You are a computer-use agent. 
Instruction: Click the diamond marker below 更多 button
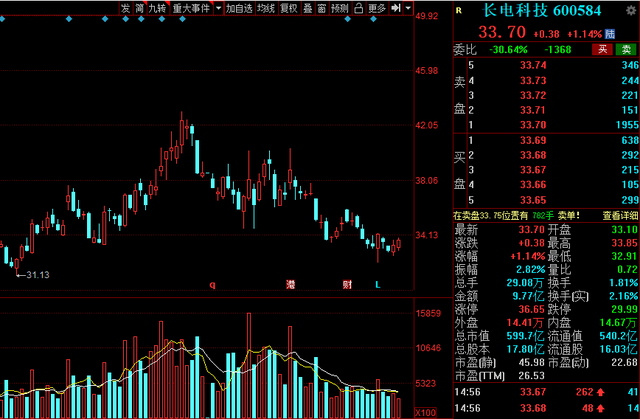click(373, 19)
